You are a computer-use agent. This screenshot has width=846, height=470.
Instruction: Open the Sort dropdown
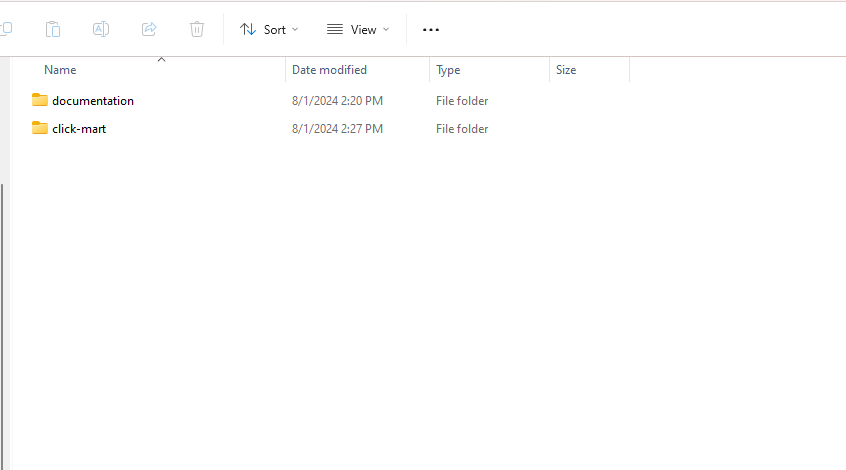tap(269, 30)
